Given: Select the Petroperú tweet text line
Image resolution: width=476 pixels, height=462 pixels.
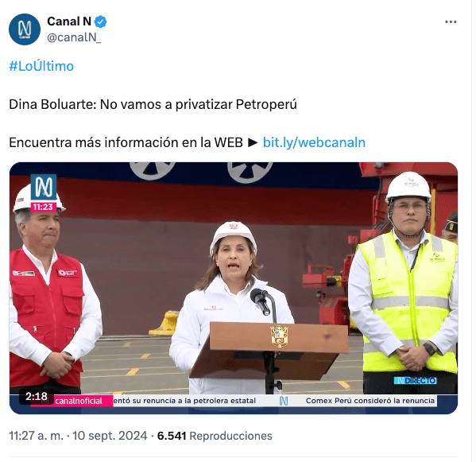Looking at the screenshot, I should (x=153, y=104).
